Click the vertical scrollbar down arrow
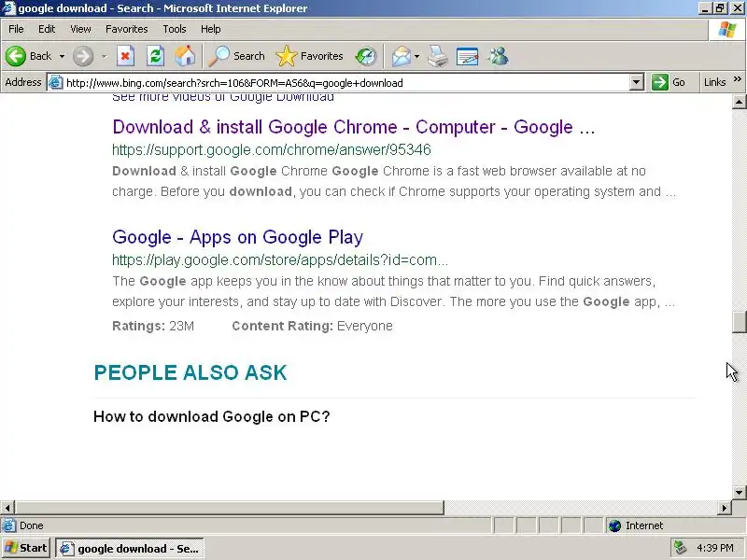Image resolution: width=747 pixels, height=560 pixels. pyautogui.click(x=739, y=492)
